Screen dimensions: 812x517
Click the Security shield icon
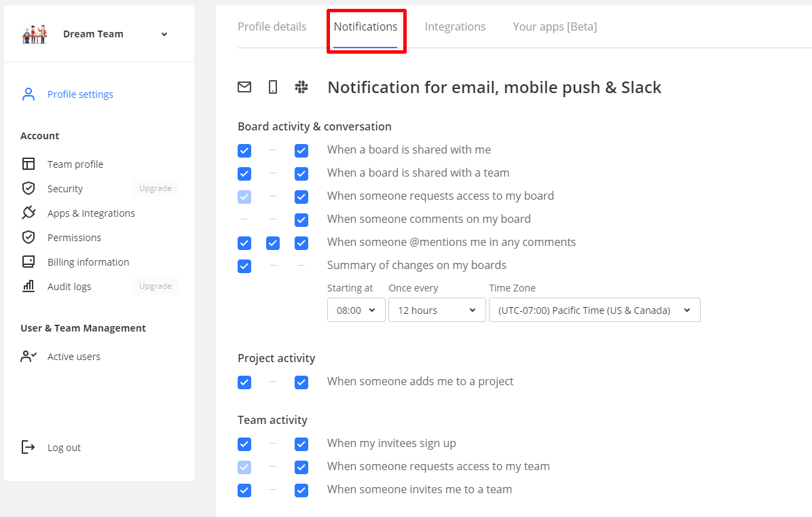click(x=29, y=188)
